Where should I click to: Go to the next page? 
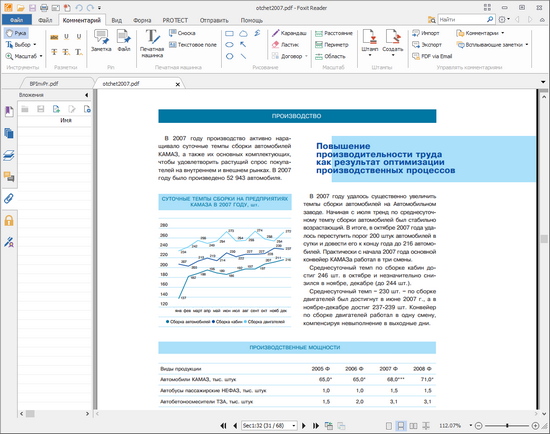[304, 426]
